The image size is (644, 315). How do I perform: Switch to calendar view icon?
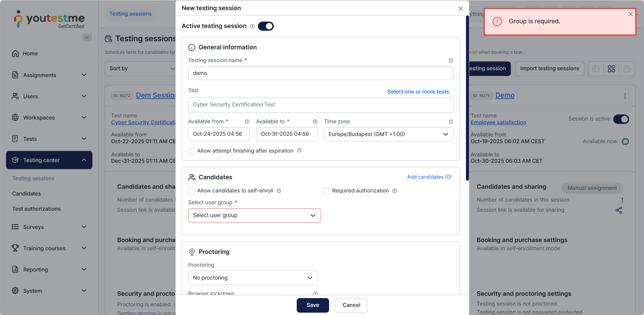coord(626,69)
